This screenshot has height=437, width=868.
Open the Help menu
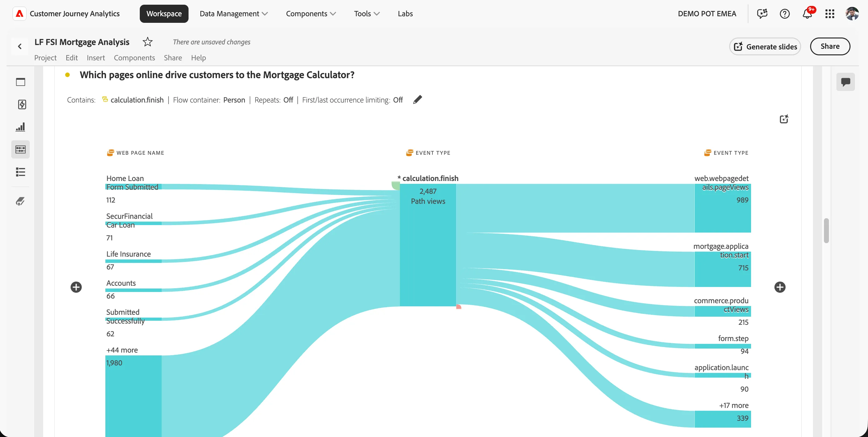tap(199, 58)
